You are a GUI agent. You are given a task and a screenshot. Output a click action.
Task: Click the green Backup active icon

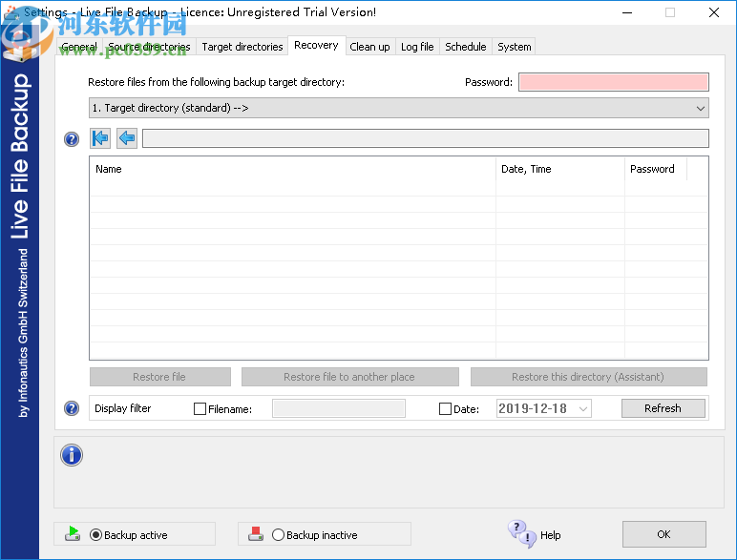73,533
